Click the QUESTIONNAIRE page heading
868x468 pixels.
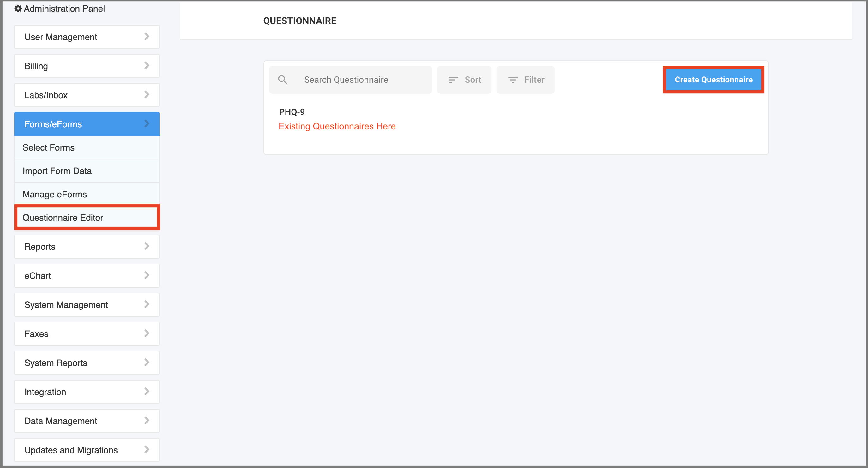pyautogui.click(x=299, y=21)
